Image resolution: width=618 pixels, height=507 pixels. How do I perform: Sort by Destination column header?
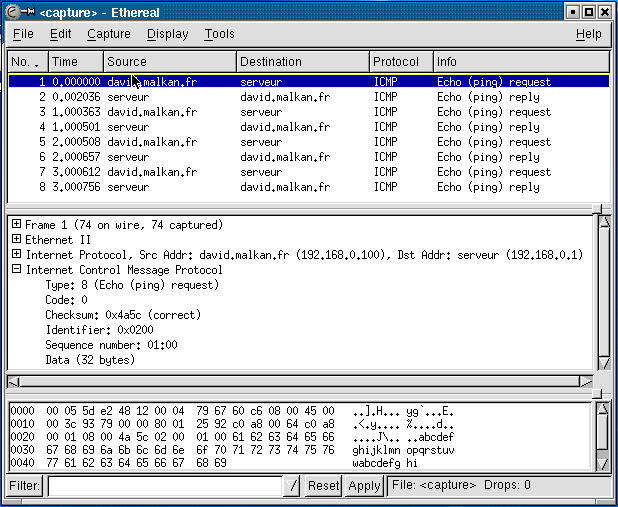coord(303,62)
